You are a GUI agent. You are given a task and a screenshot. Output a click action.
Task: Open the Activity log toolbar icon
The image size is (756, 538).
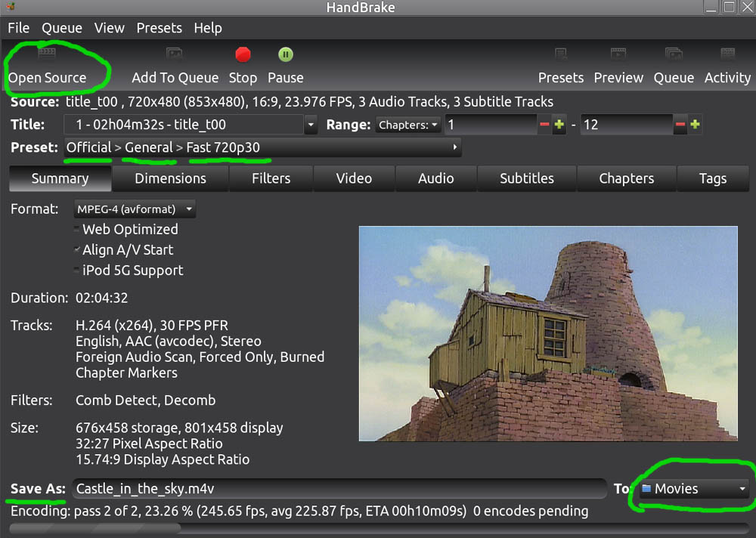(727, 54)
